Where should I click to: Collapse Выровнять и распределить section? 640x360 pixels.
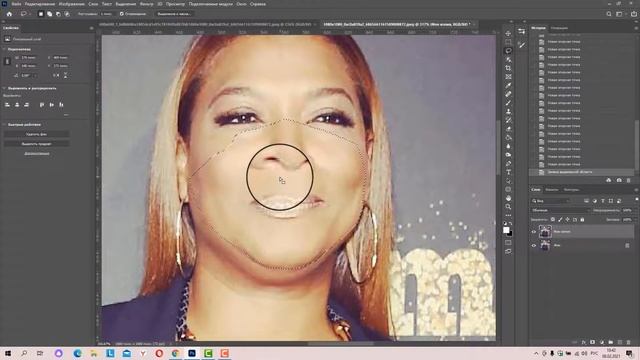(x=4, y=88)
